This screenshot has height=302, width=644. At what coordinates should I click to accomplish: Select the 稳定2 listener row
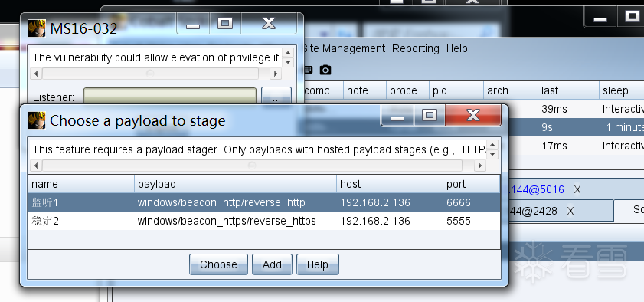point(264,221)
